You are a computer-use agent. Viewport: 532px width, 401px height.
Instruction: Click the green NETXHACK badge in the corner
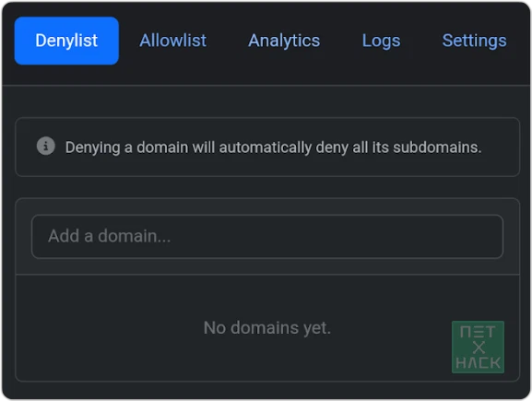[478, 347]
